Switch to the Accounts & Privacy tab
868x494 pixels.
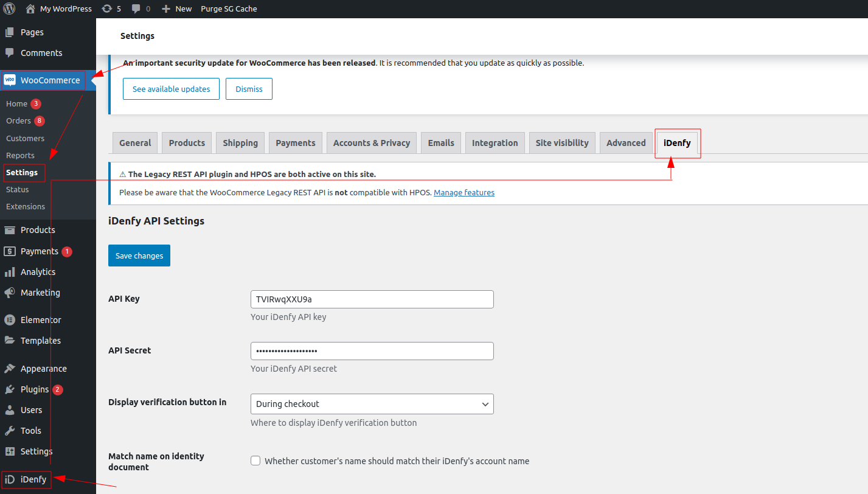tap(371, 142)
